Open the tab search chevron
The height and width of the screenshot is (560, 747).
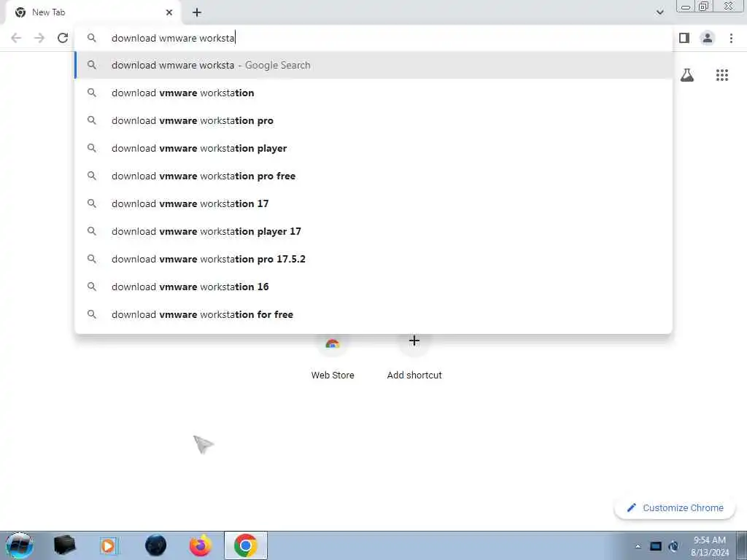click(659, 12)
